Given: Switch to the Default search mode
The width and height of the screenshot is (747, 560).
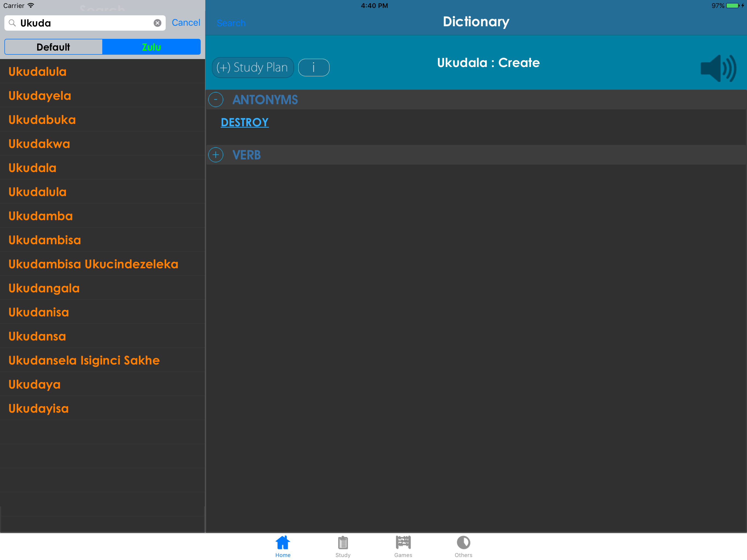Looking at the screenshot, I should click(53, 47).
